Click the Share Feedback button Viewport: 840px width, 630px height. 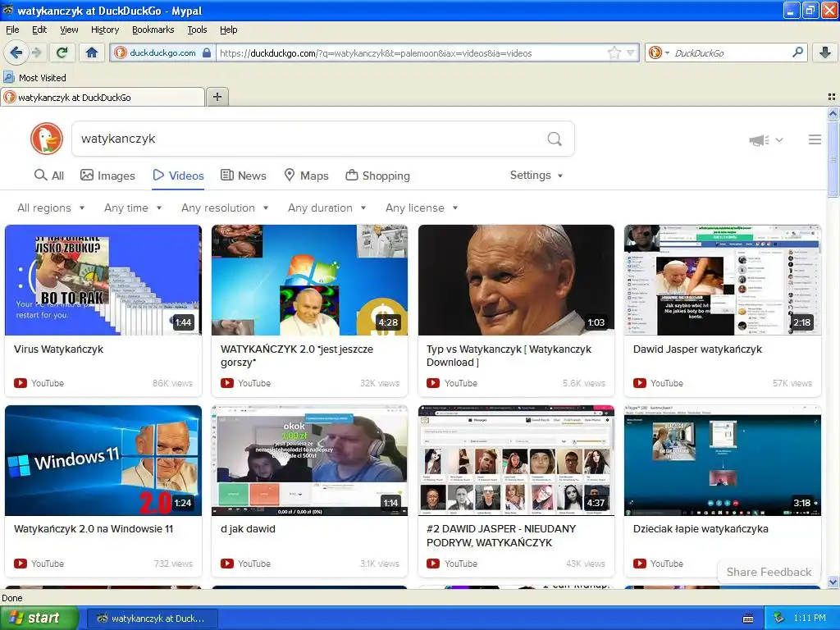pos(769,572)
